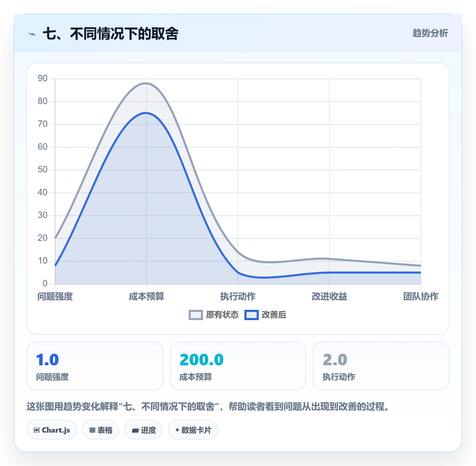This screenshot has height=466, width=476.
Task: Open the "进度" tag chip
Action: (x=143, y=430)
